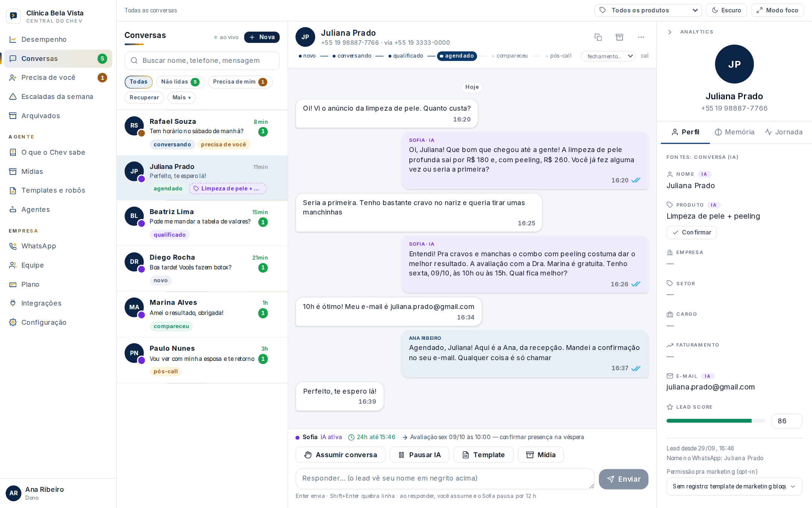Image resolution: width=812 pixels, height=508 pixels.
Task: Select the Todas filter chip
Action: [138, 82]
